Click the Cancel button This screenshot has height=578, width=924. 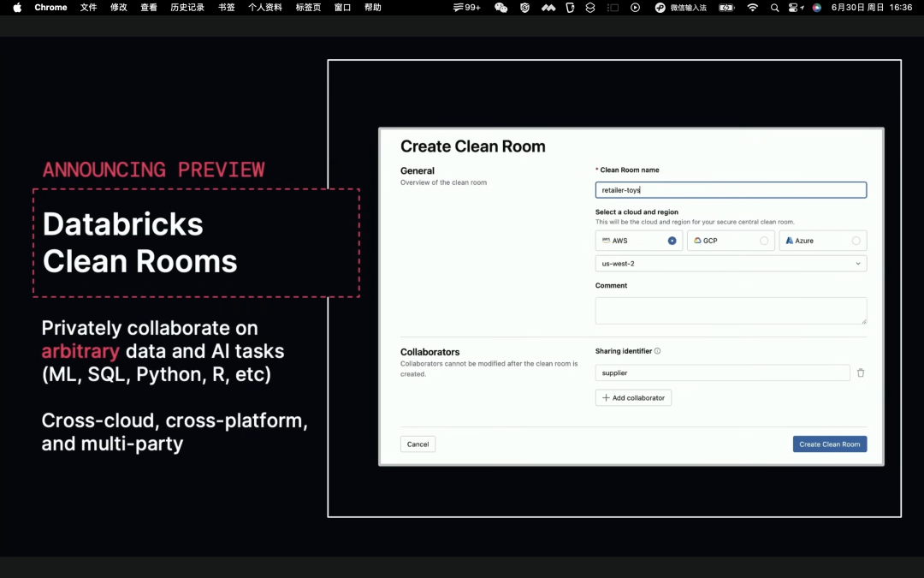click(418, 444)
